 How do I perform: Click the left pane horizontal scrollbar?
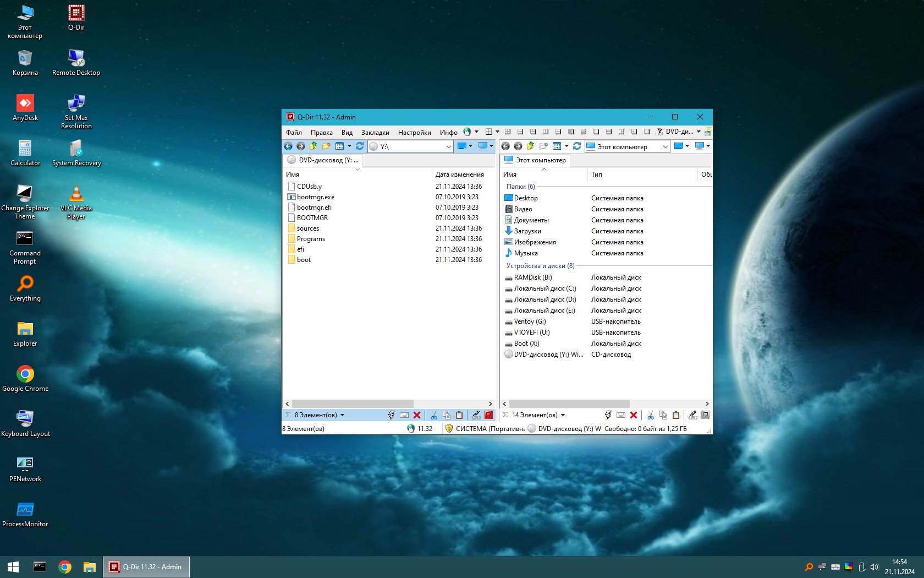pyautogui.click(x=352, y=404)
